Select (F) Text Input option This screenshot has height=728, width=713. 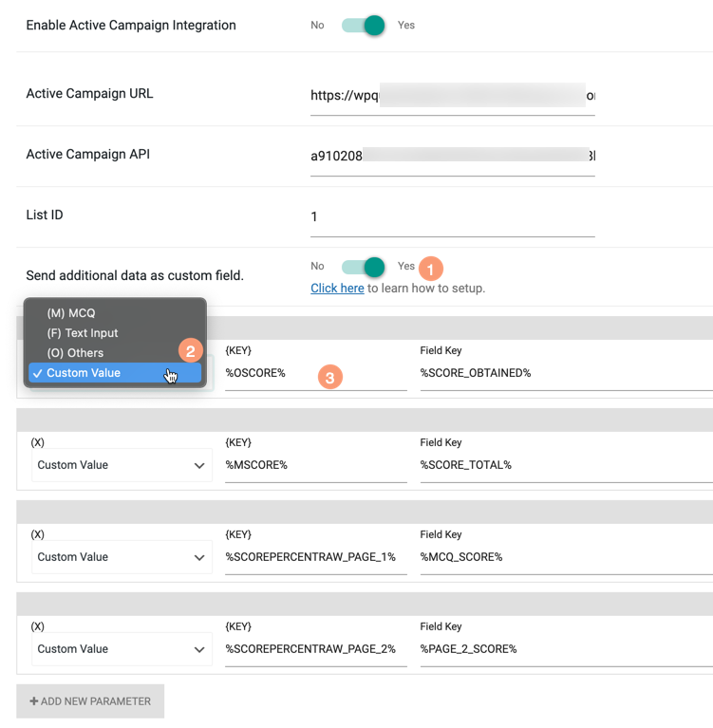coord(115,333)
